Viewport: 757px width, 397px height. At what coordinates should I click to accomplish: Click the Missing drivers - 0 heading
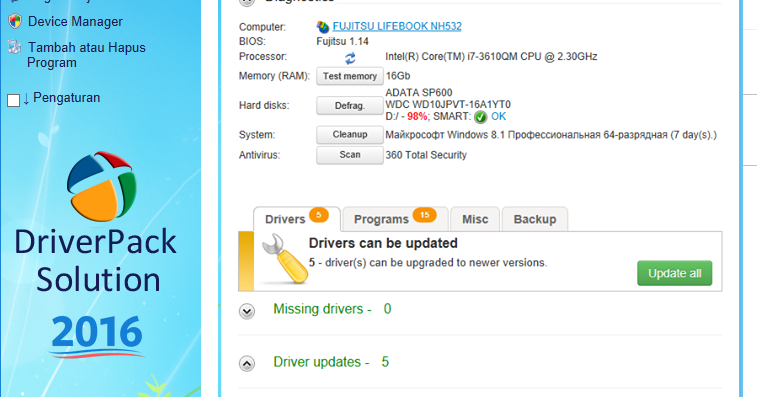click(332, 309)
